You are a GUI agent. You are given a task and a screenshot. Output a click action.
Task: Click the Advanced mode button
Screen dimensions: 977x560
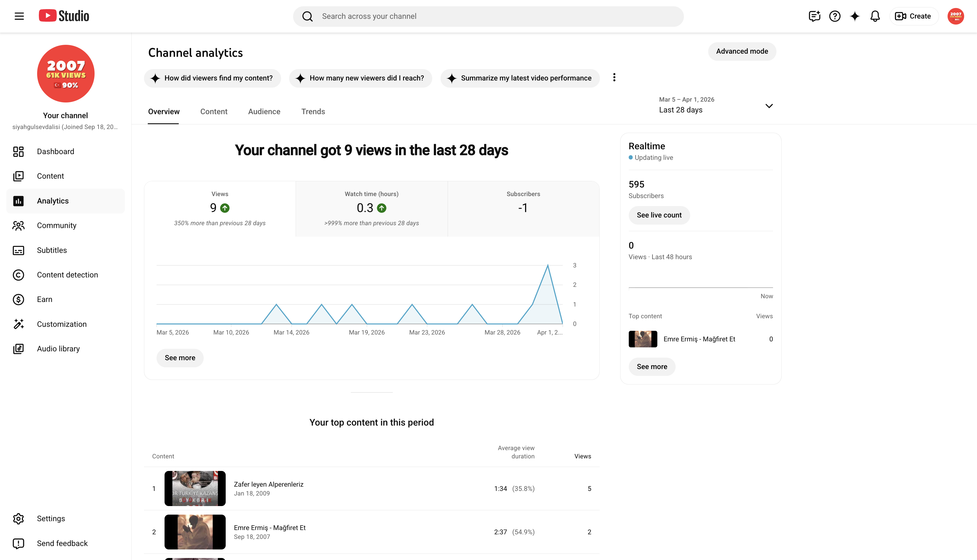click(x=742, y=52)
